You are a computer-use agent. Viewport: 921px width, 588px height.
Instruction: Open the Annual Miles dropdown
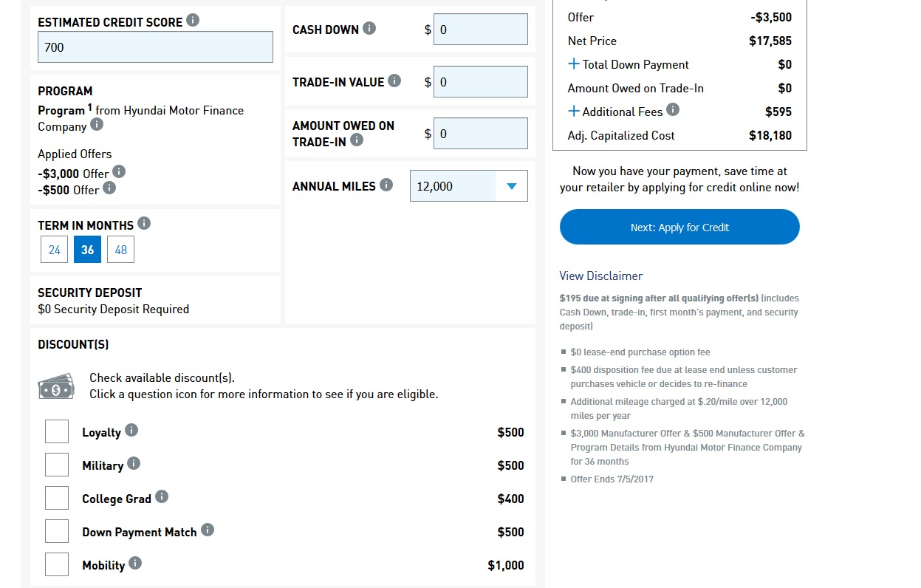point(469,186)
